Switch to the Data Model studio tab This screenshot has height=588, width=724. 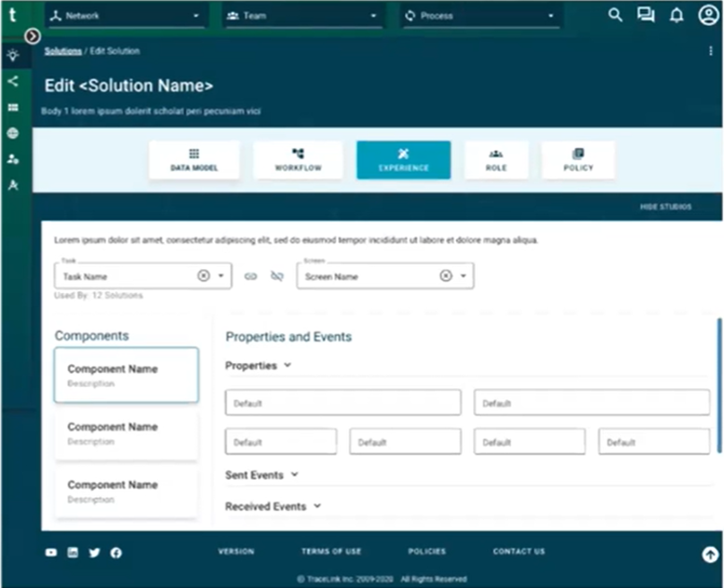click(x=194, y=160)
